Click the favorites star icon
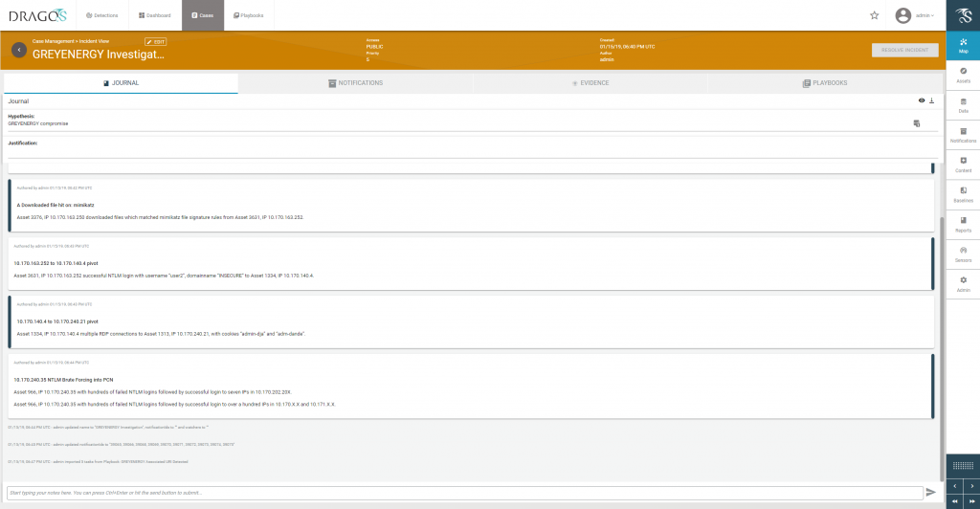This screenshot has height=509, width=980. click(875, 15)
